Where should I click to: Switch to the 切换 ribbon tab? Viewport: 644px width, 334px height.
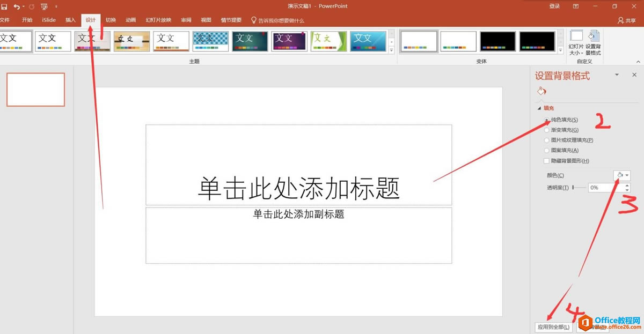[110, 19]
